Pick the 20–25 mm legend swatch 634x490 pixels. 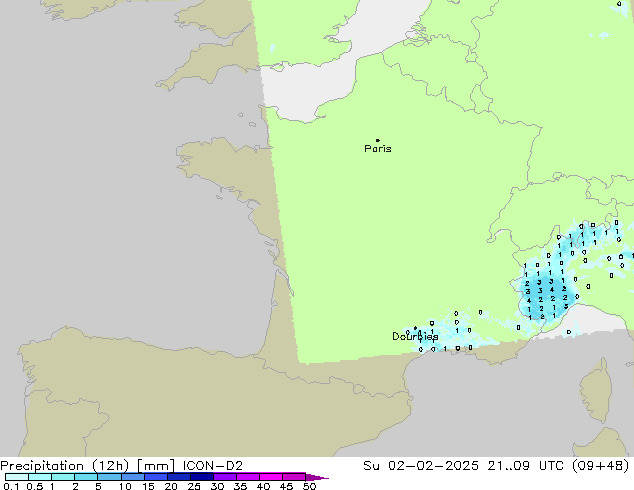178,477
